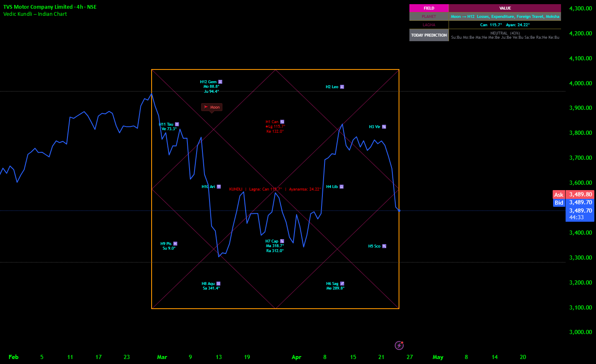
Task: Click the red Moon flag label
Action: click(212, 107)
